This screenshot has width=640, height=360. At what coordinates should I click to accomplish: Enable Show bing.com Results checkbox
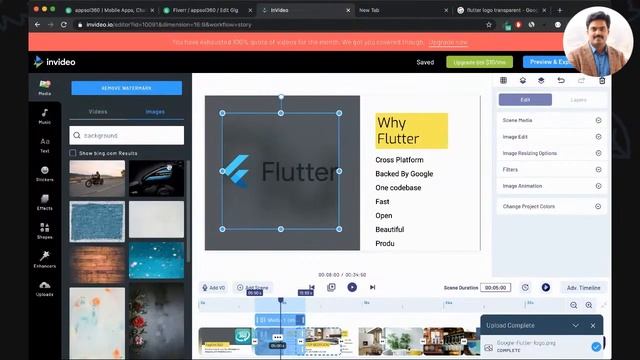pyautogui.click(x=73, y=153)
